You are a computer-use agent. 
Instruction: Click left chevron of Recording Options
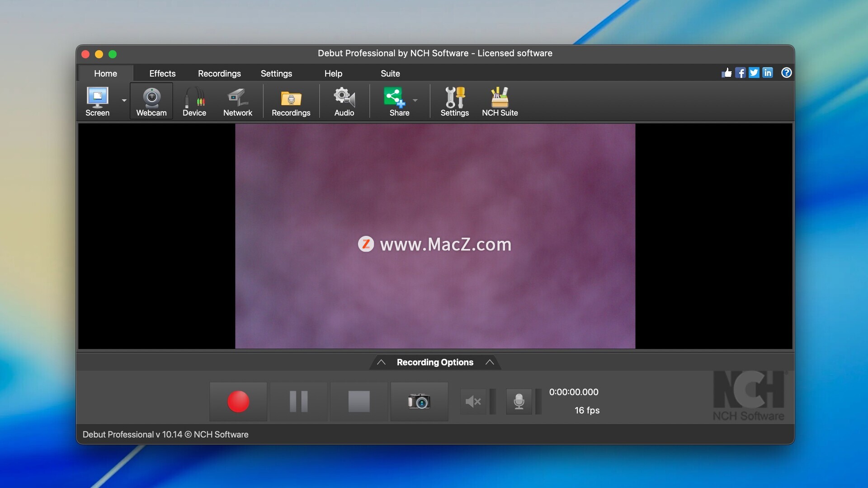[x=381, y=362]
